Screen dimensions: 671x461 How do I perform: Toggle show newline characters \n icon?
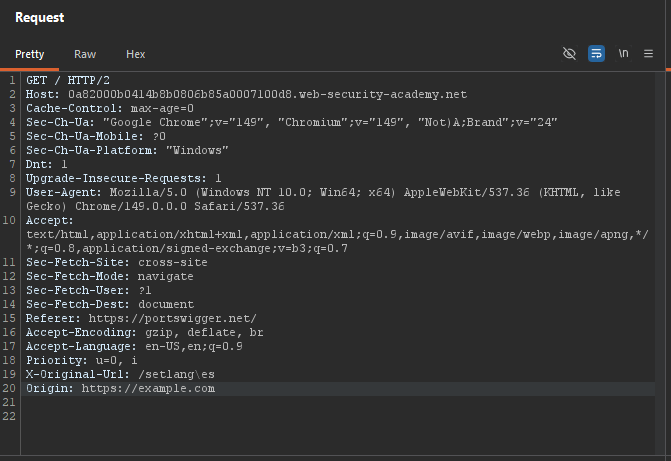pyautogui.click(x=623, y=54)
